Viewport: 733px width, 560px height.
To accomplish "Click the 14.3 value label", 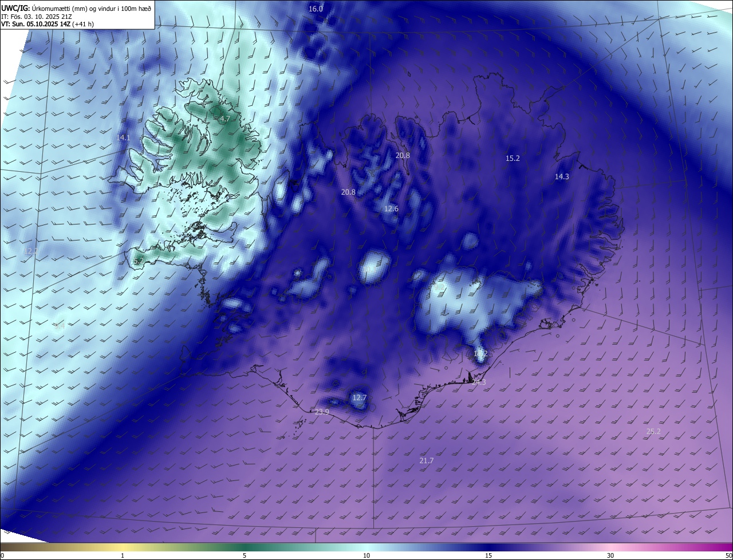I will (562, 176).
